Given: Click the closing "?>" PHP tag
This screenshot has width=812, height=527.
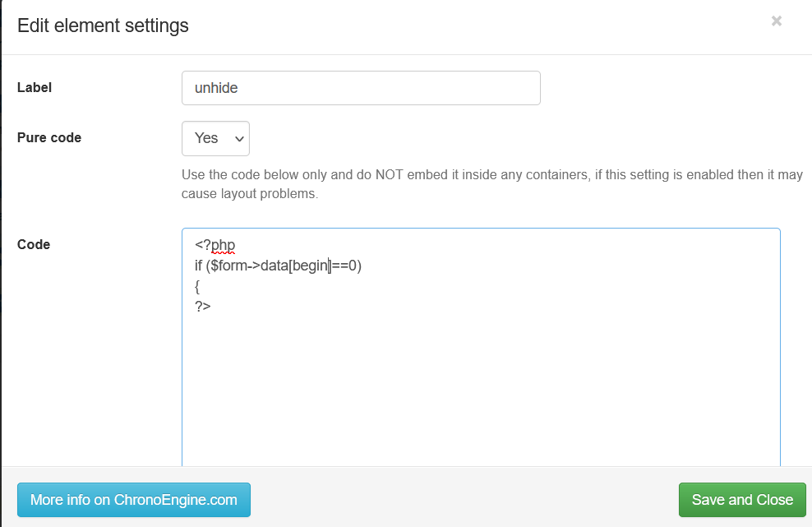Looking at the screenshot, I should click(202, 307).
